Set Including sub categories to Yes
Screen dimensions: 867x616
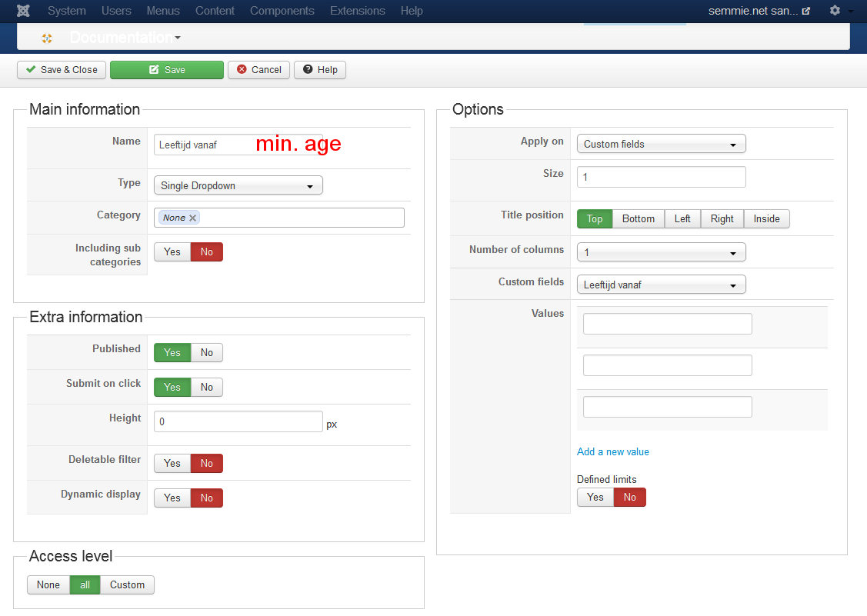(172, 251)
